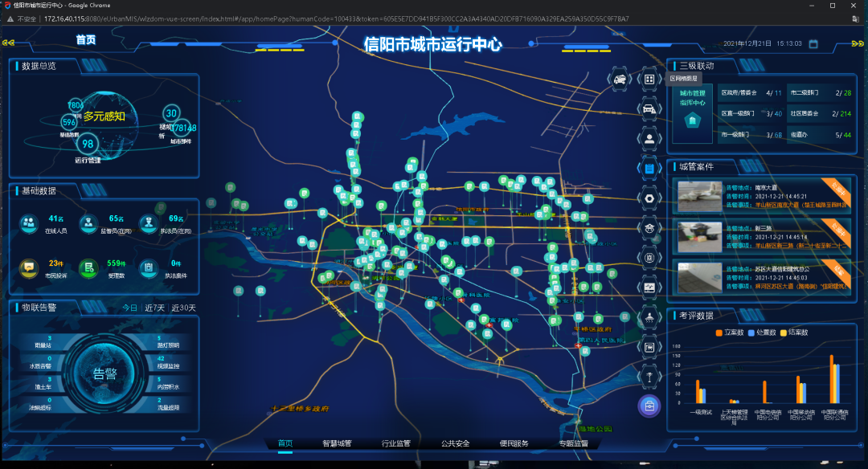Click the 雨量站 alarm count row
Image resolution: width=868 pixels, height=469 pixels.
42,342
